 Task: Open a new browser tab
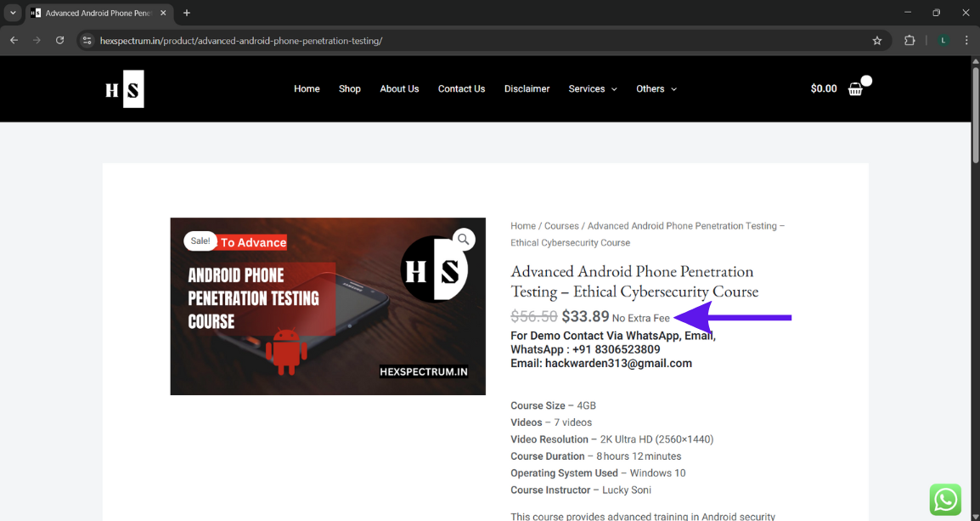[x=186, y=13]
